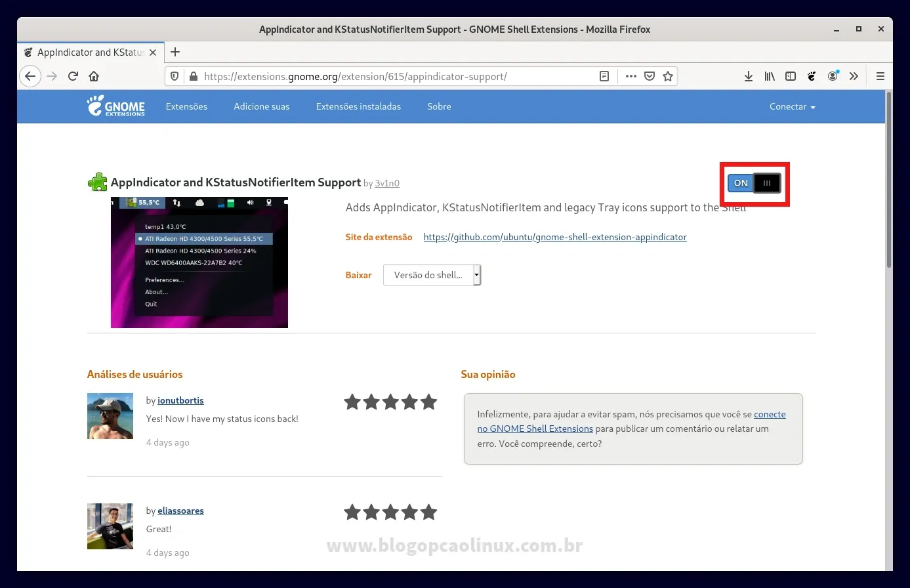
Task: Click eliassoares five-star rating
Action: [x=390, y=512]
